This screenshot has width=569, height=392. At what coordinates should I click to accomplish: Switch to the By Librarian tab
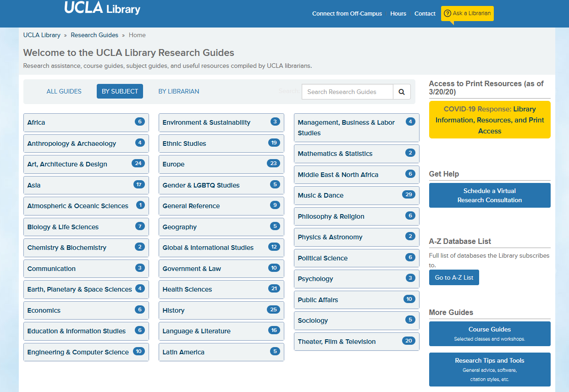179,91
